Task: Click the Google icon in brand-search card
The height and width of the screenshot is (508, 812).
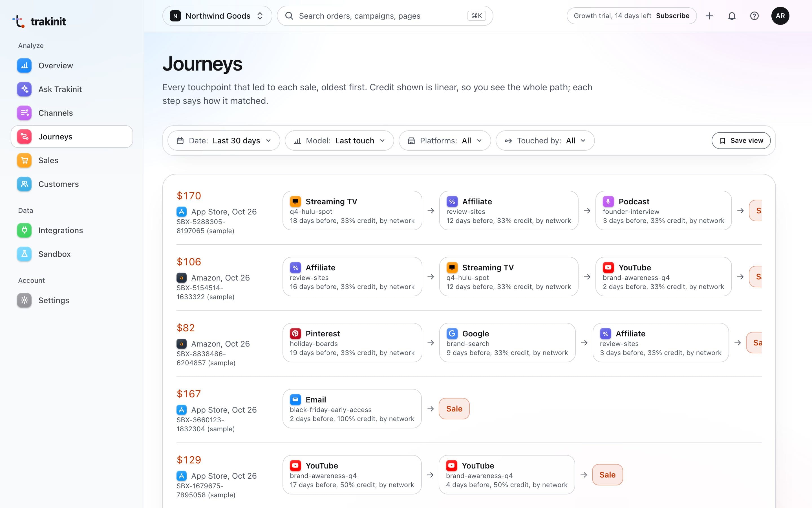Action: (452, 334)
